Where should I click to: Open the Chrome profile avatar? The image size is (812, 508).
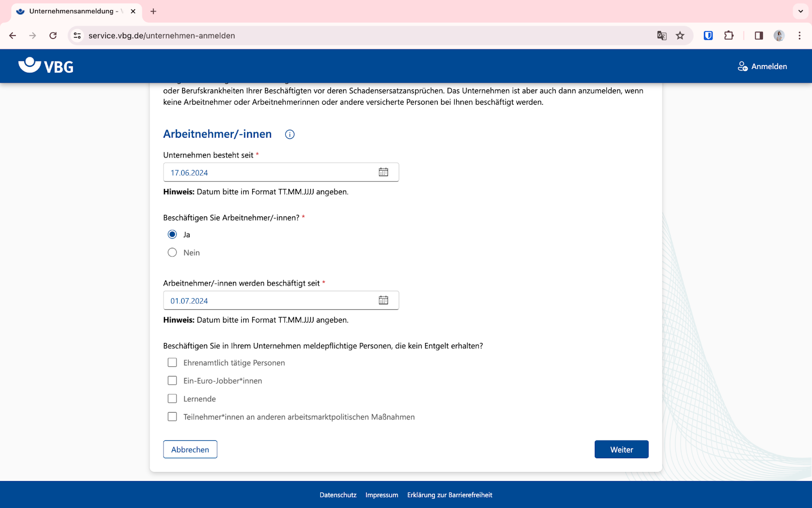click(x=779, y=36)
